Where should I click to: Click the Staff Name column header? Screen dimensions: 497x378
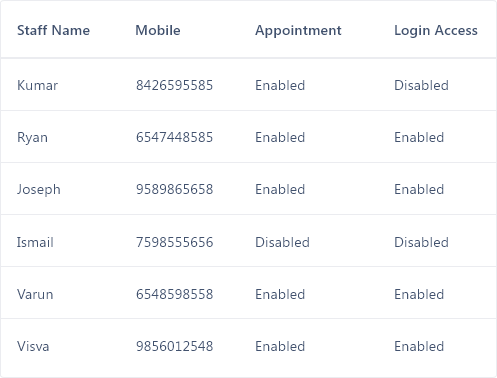pos(53,30)
